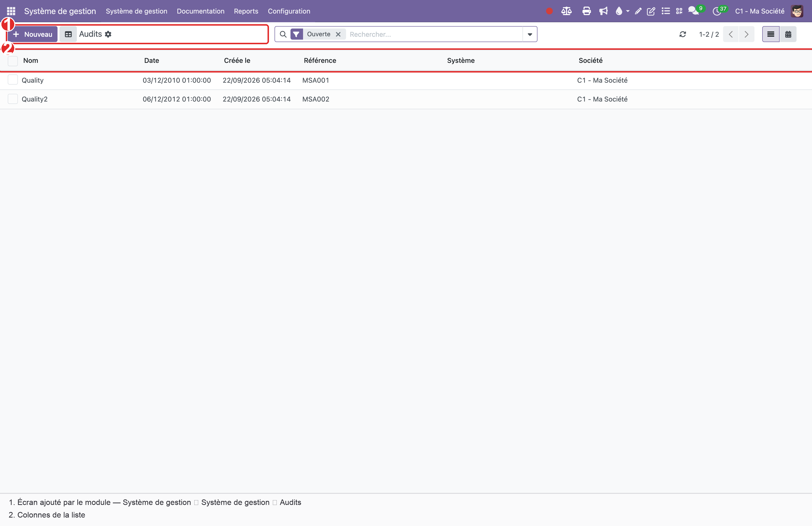Click the table view icon beside Audits
The image size is (812, 526).
tap(68, 34)
